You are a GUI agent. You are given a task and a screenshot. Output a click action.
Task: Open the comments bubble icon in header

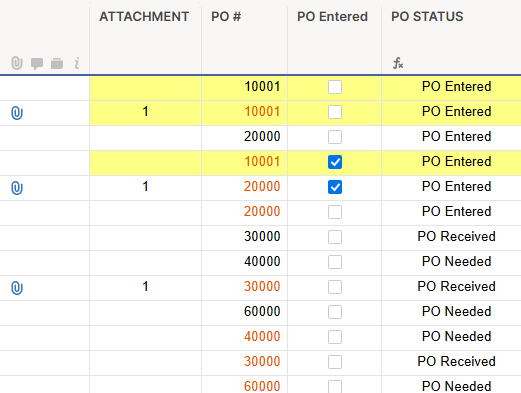(x=37, y=63)
